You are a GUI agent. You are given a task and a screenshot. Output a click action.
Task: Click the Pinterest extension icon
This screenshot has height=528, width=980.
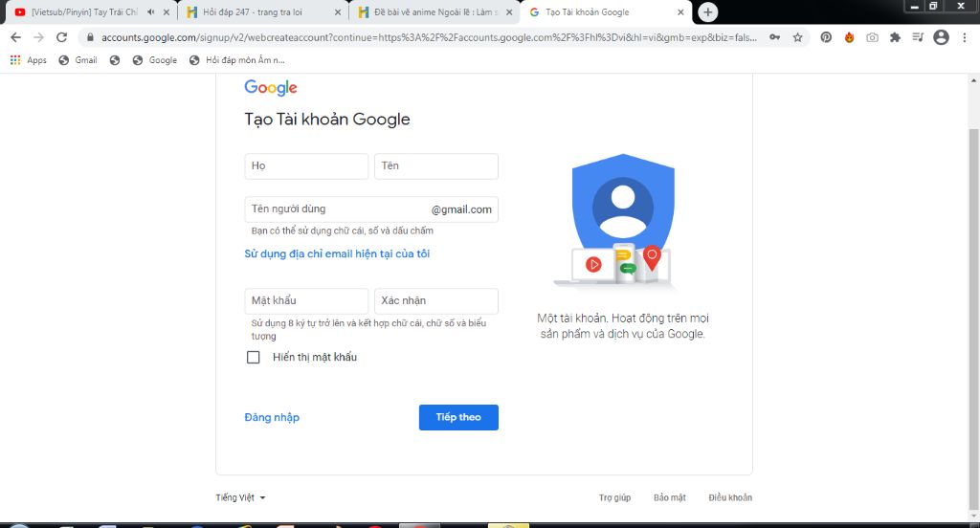click(x=826, y=37)
